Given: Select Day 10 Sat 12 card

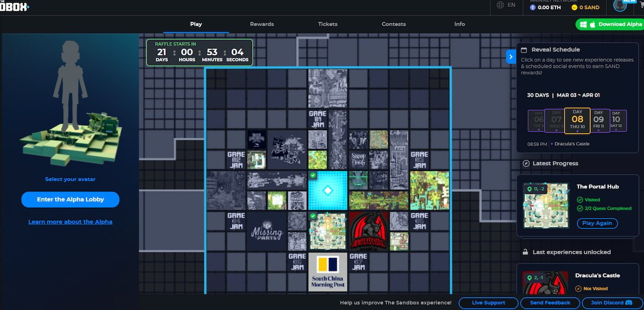Looking at the screenshot, I should 616,120.
